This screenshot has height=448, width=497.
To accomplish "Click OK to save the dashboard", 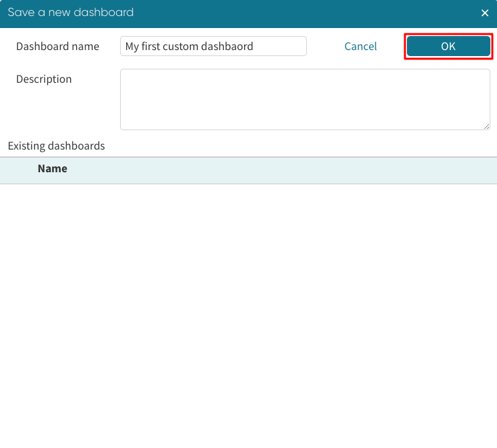I will [x=448, y=46].
